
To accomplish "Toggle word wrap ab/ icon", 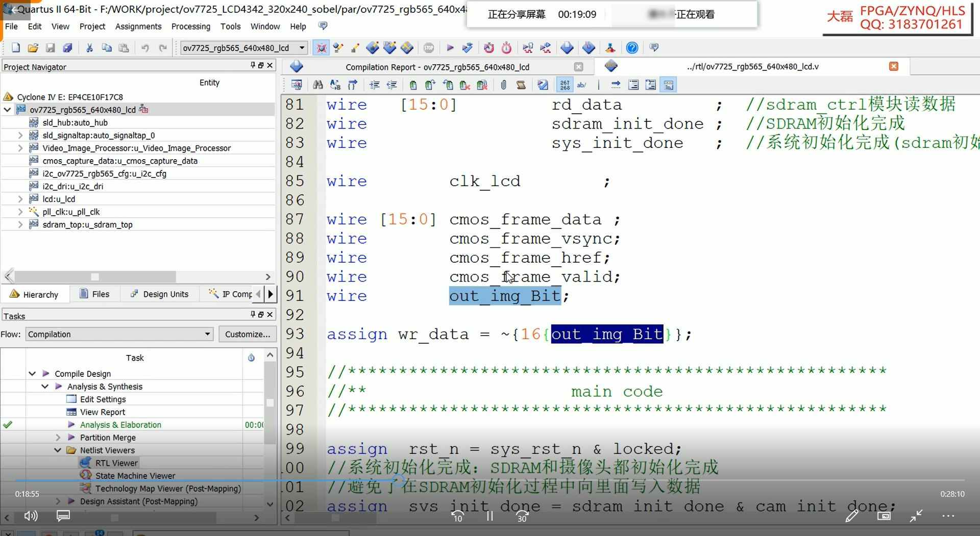I will click(582, 85).
